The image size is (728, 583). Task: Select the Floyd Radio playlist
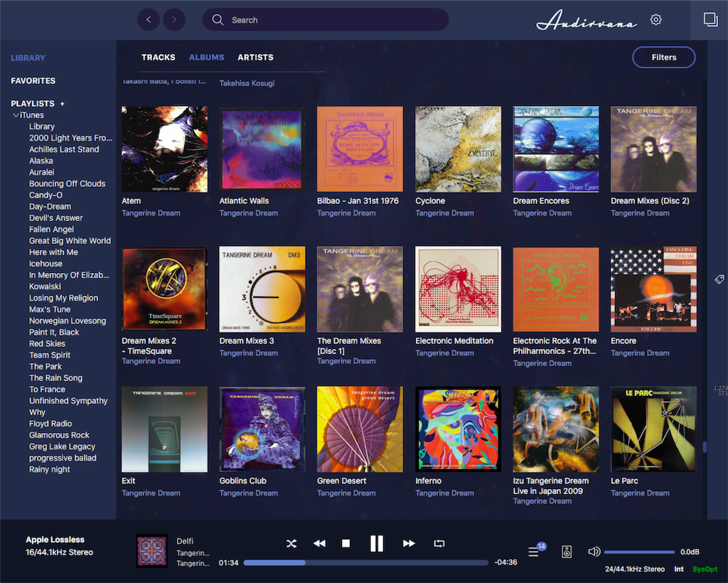point(50,424)
